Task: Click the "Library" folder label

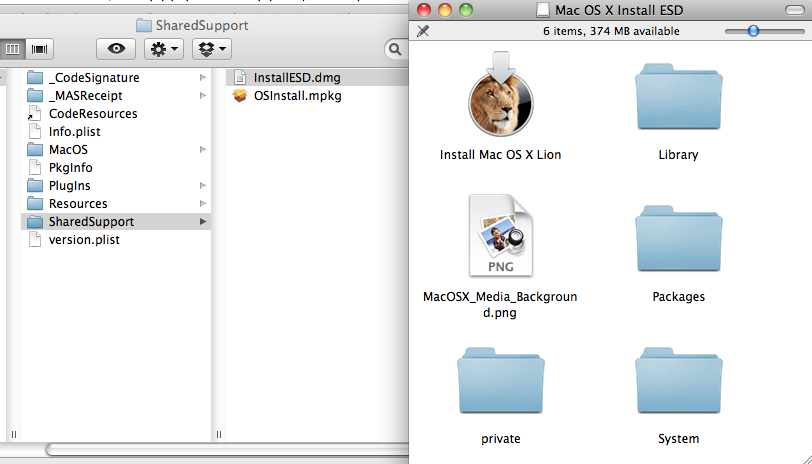Action: click(x=678, y=154)
